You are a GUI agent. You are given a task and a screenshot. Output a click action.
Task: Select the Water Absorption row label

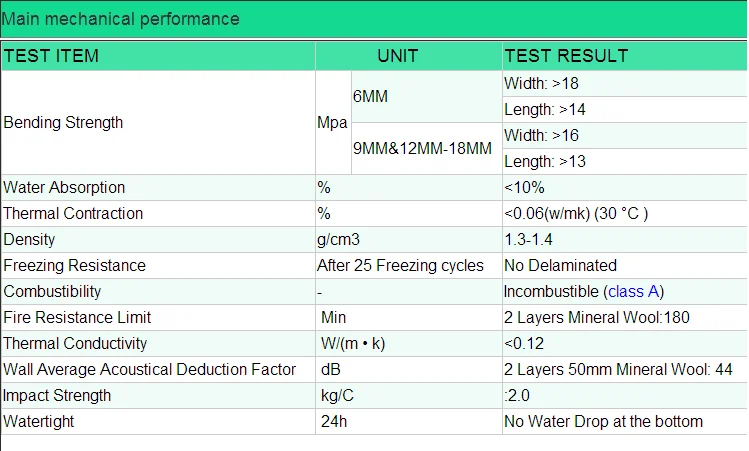65,188
